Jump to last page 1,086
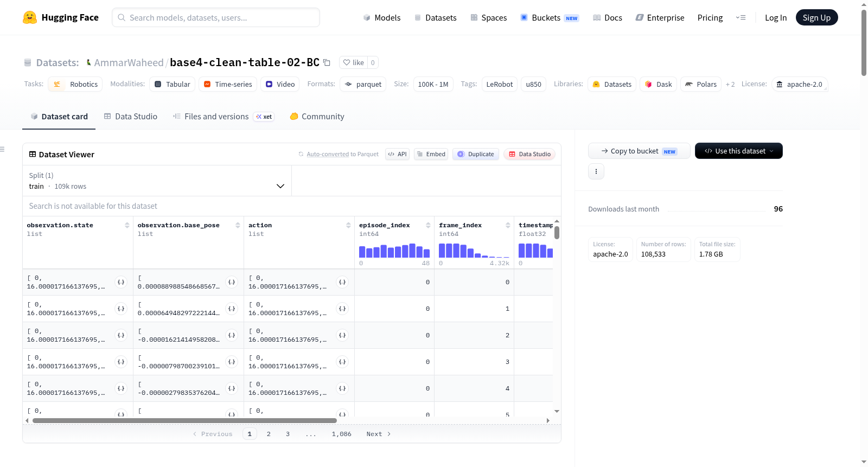This screenshot has height=467, width=868. (342, 434)
